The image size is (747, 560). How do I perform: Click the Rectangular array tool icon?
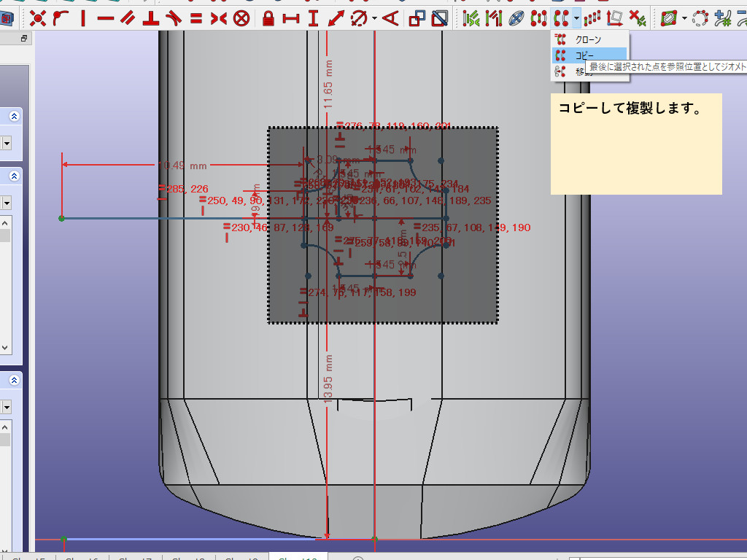[594, 18]
